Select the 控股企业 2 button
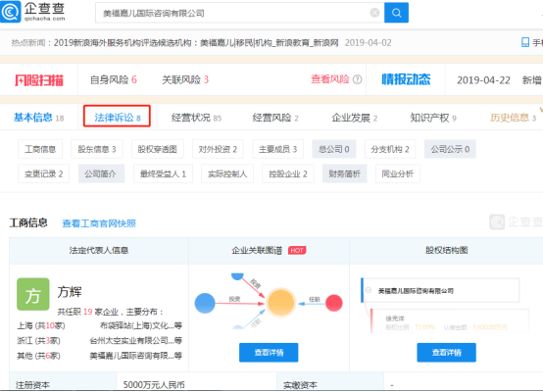The height and width of the screenshot is (392, 543). (288, 173)
